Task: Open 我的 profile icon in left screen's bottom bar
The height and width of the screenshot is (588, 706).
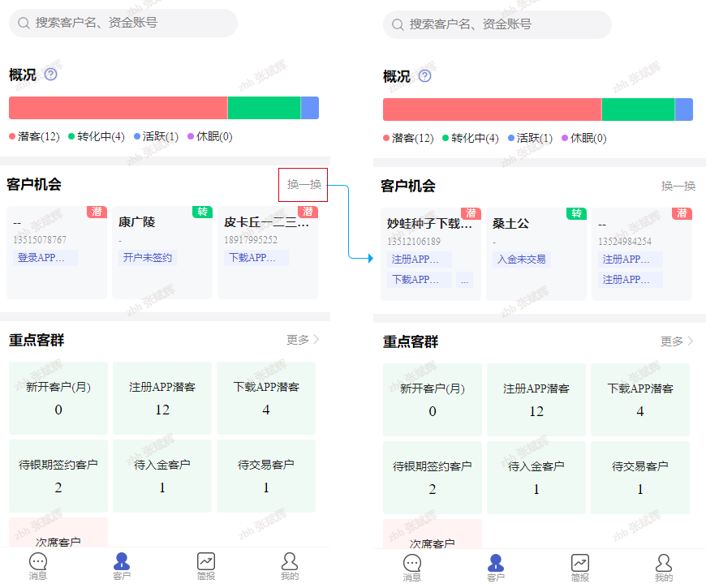Action: (x=290, y=561)
